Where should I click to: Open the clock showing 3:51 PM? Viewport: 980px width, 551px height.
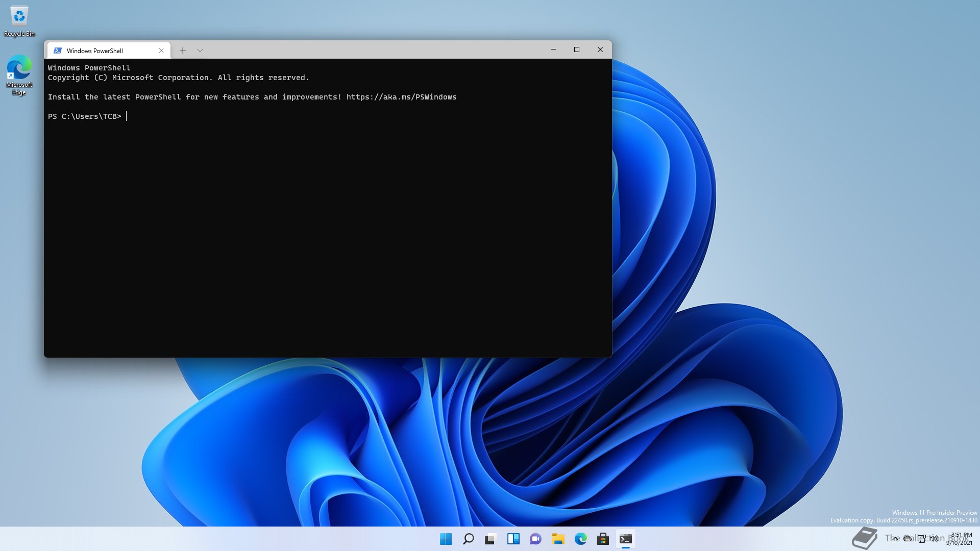(960, 539)
